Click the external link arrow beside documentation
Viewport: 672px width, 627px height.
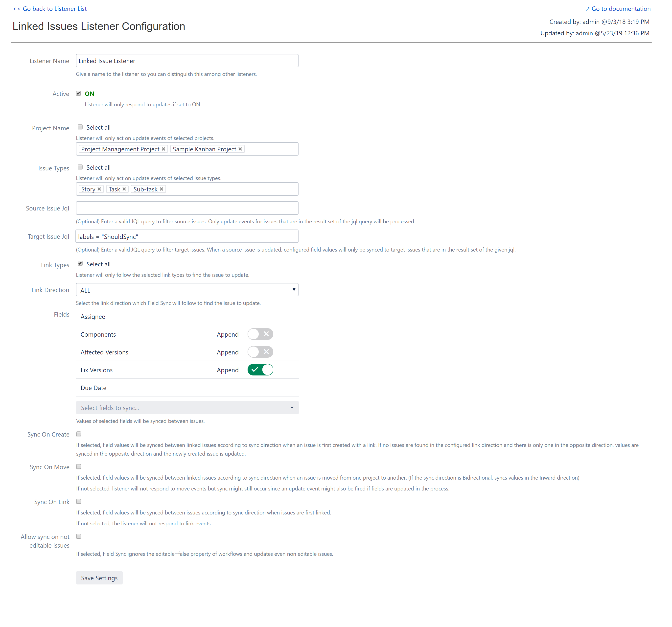click(588, 8)
